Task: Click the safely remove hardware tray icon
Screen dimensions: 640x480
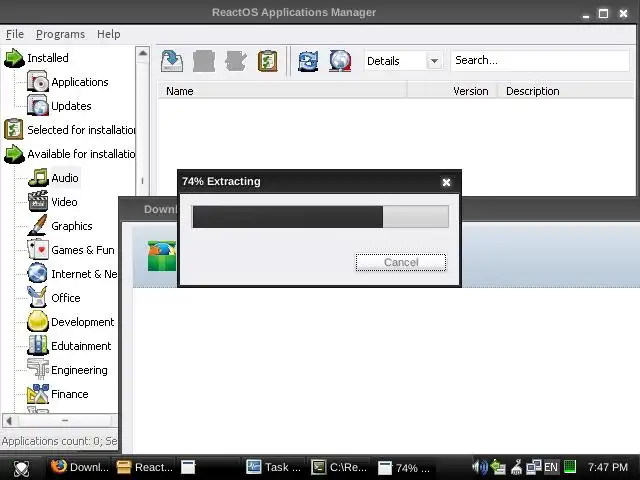Action: 498,467
